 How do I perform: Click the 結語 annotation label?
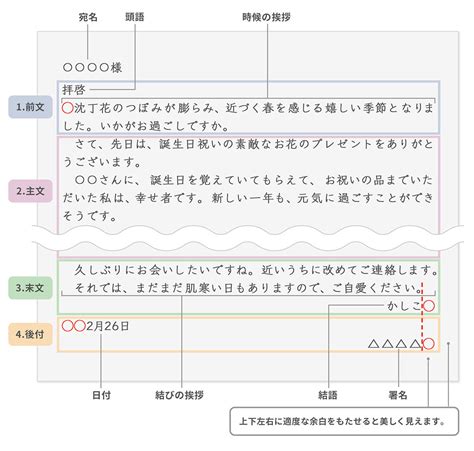328,395
